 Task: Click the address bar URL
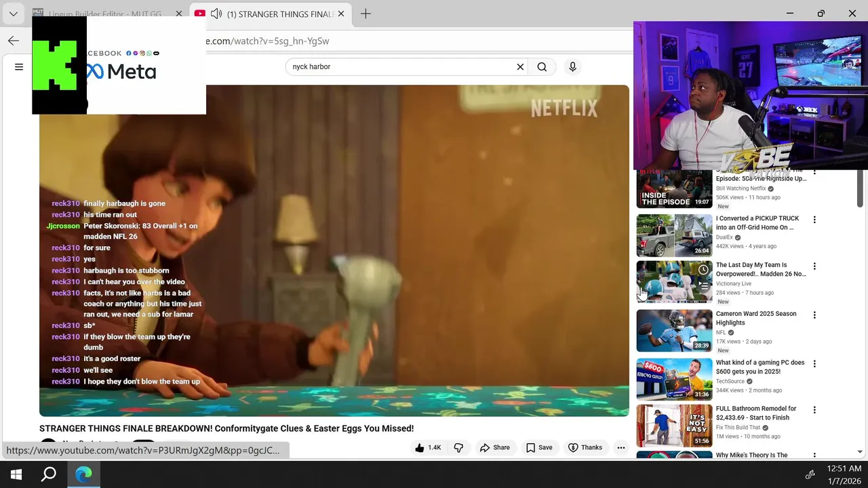coord(267,41)
